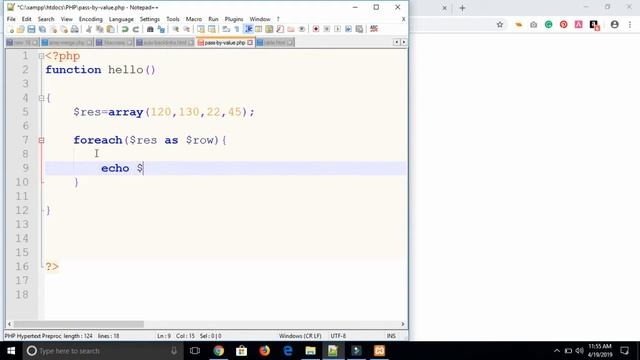Toggle Word Wrap toolbar icon

click(226, 29)
